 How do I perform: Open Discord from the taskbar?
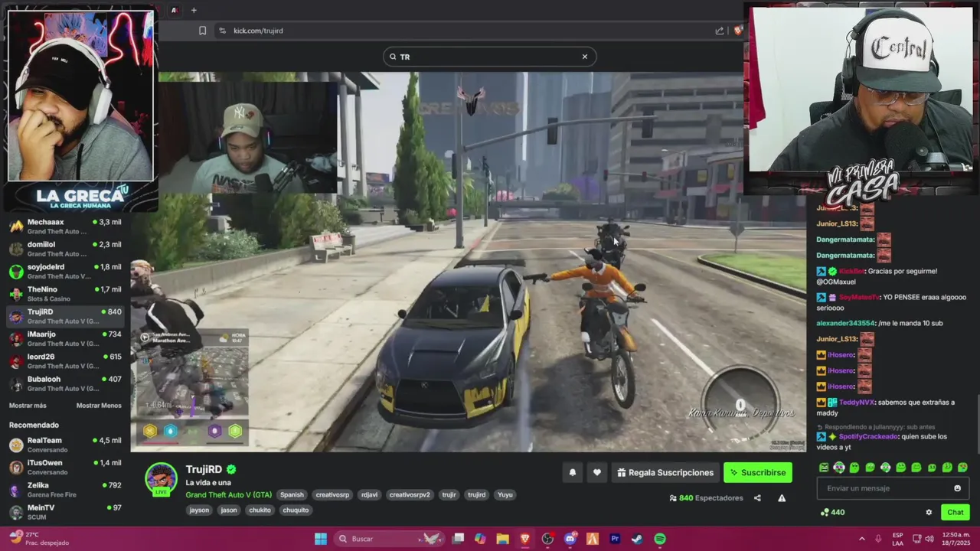point(570,539)
